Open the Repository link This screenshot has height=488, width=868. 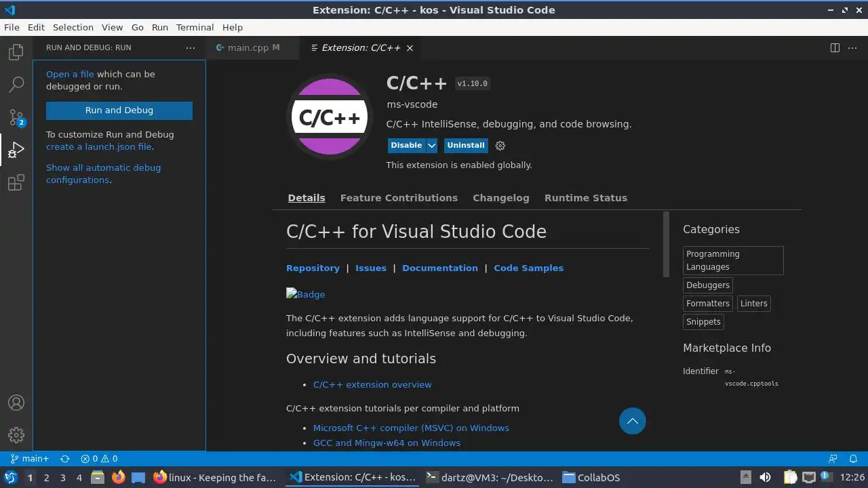[313, 268]
